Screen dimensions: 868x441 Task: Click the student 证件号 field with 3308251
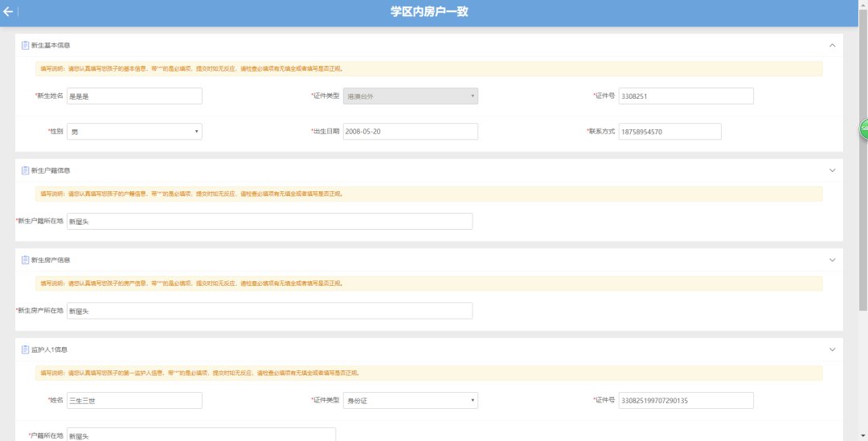[685, 96]
